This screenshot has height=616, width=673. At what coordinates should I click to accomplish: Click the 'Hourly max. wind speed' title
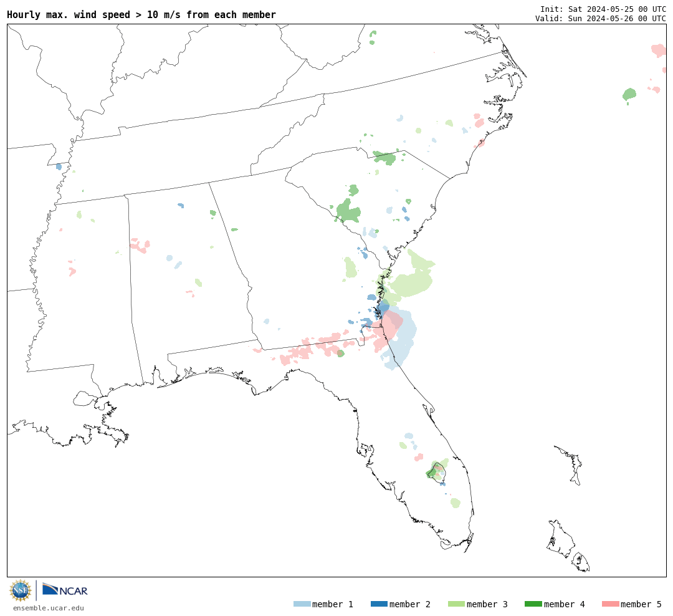click(141, 14)
